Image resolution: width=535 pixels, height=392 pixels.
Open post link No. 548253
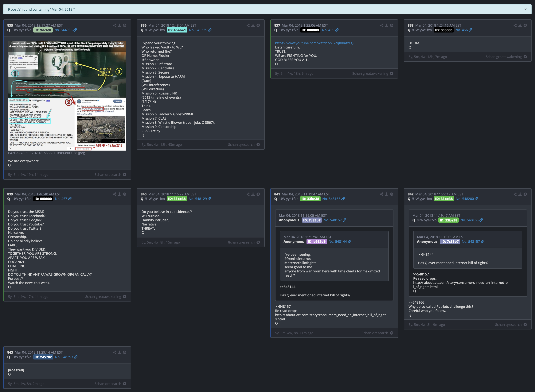coord(66,357)
